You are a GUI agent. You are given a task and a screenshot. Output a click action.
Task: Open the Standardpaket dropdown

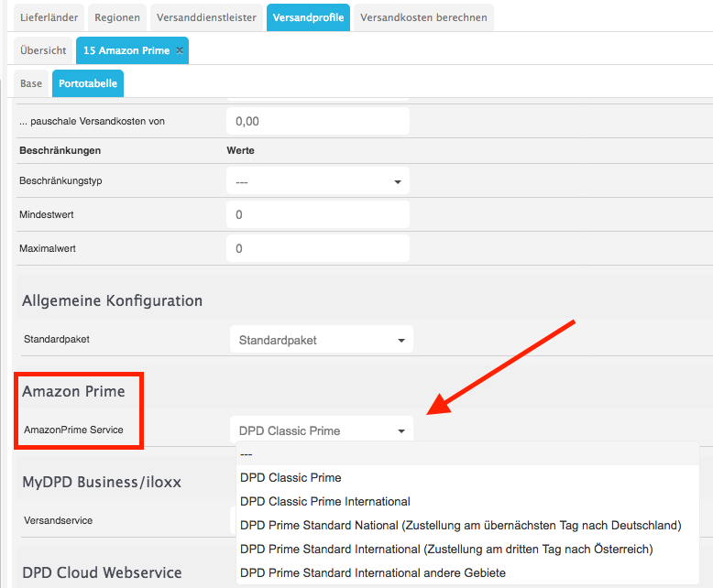[321, 340]
